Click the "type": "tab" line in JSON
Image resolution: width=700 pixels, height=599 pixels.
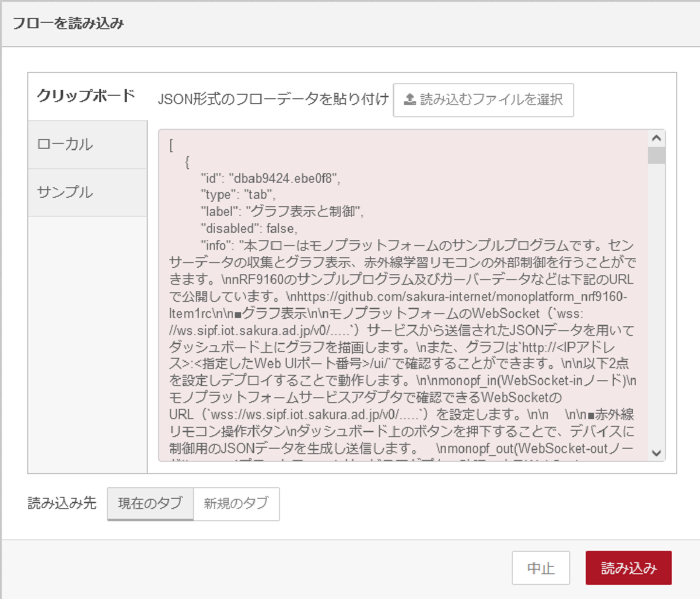click(238, 195)
